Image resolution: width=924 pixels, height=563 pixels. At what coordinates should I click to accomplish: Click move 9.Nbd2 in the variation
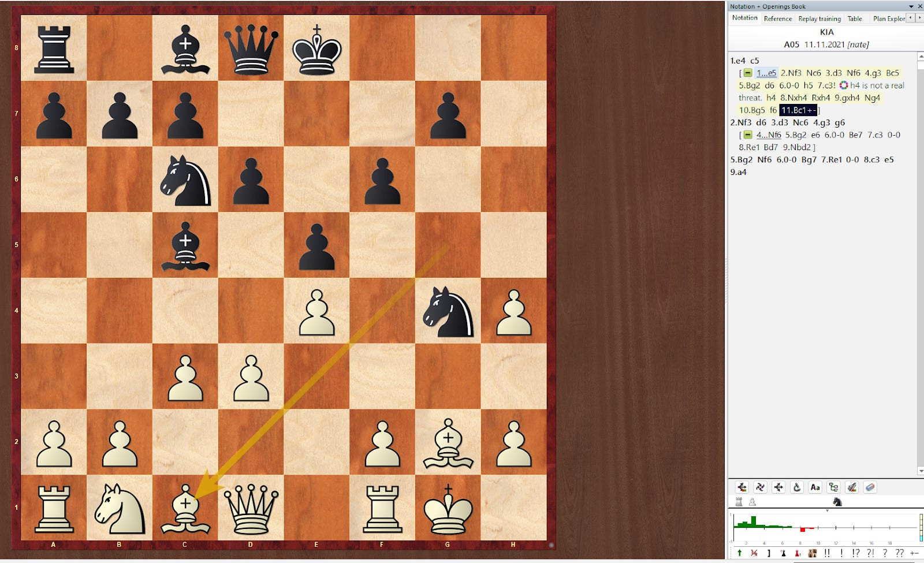click(797, 147)
